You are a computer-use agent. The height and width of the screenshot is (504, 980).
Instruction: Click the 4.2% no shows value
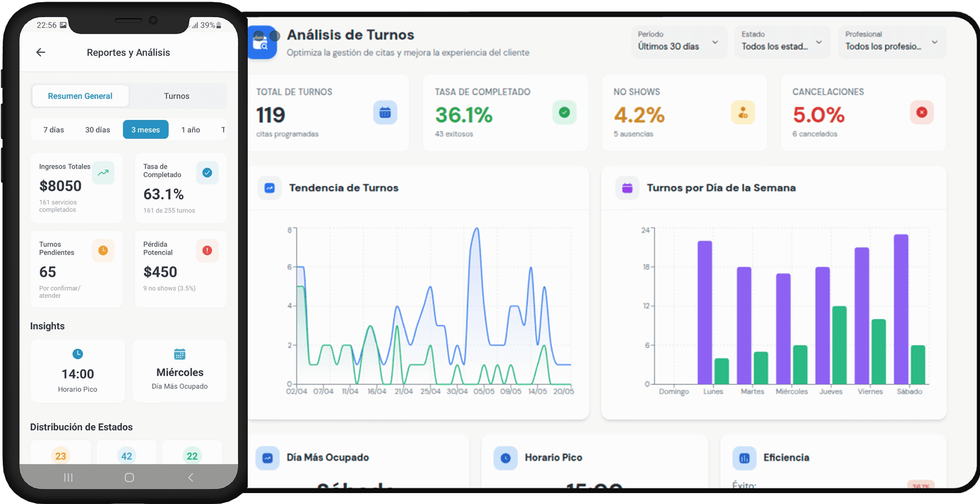tap(639, 115)
